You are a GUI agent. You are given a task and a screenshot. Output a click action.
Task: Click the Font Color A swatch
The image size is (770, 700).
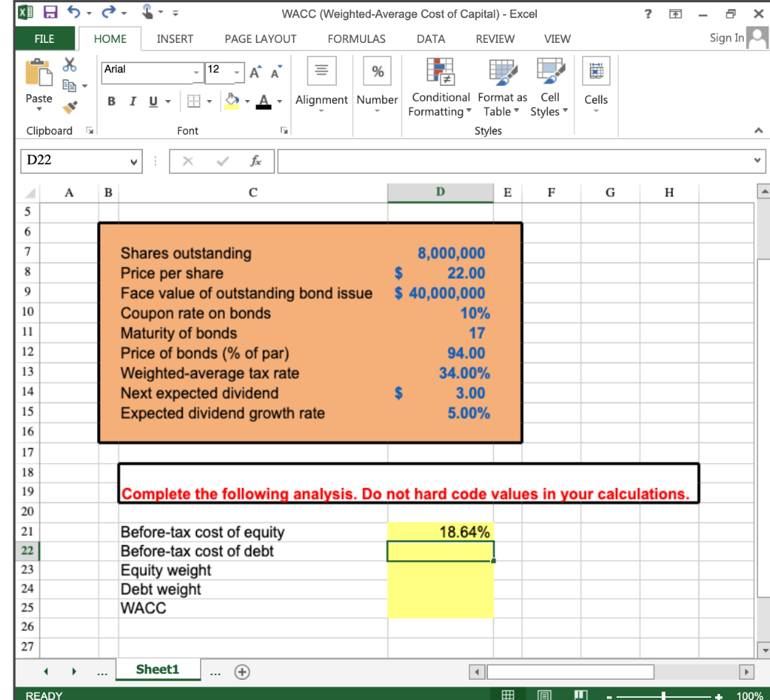264,102
